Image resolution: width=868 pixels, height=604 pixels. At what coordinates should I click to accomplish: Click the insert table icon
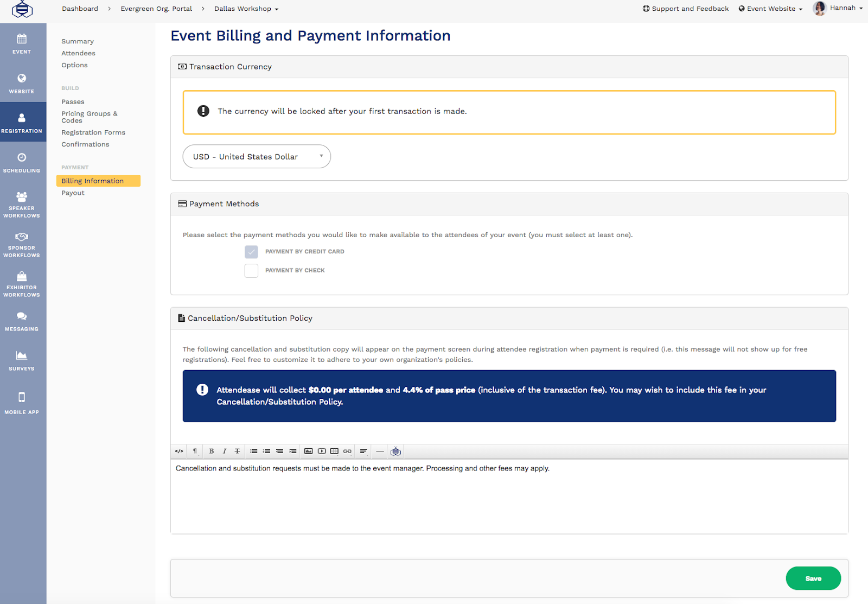[x=334, y=451]
